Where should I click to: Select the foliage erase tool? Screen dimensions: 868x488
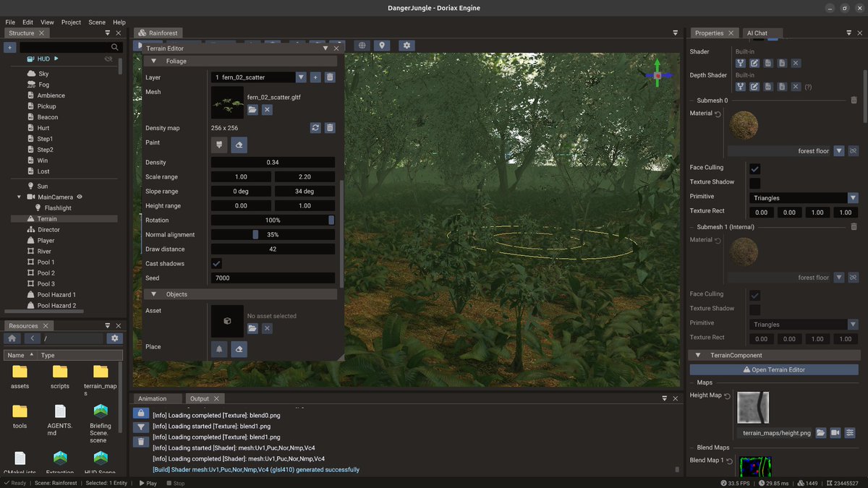coord(239,145)
